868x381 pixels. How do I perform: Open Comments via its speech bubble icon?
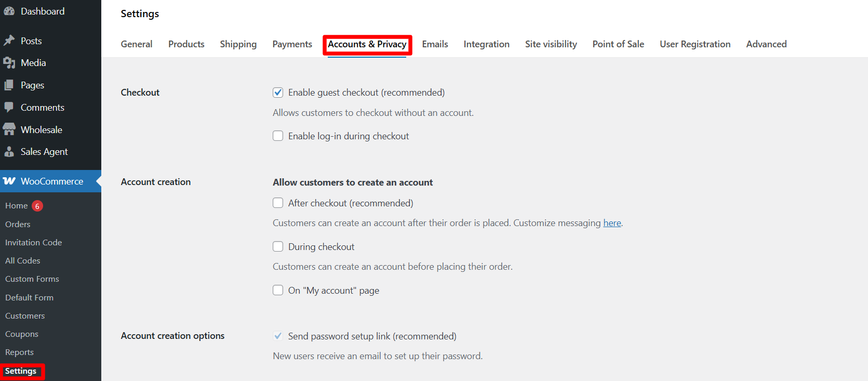click(x=10, y=107)
